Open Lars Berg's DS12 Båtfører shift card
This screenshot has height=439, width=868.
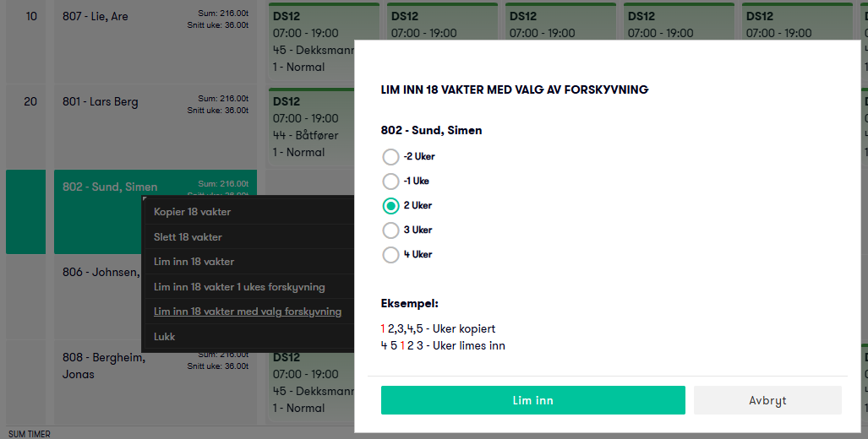(x=312, y=127)
